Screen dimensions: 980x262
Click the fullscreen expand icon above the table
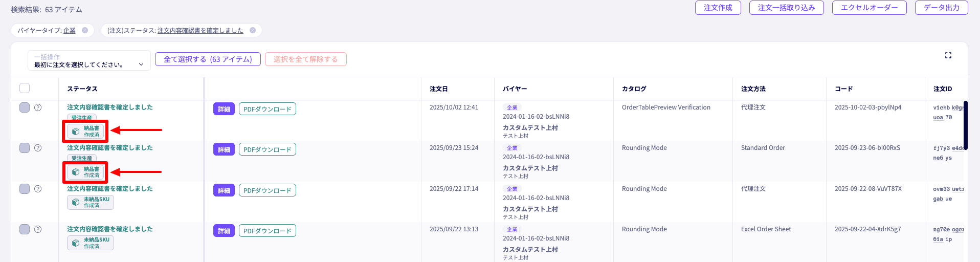point(948,55)
